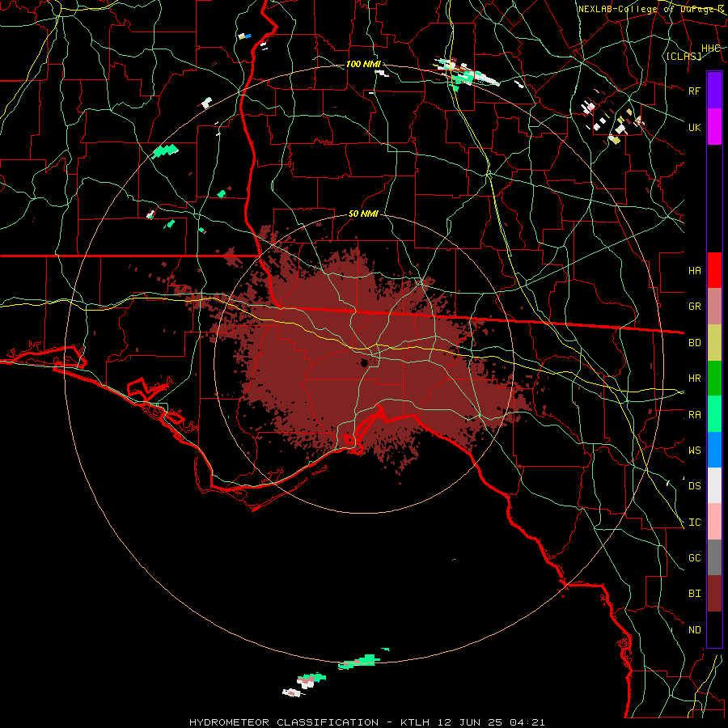
Task: Select the GR legend color block
Action: (x=714, y=307)
